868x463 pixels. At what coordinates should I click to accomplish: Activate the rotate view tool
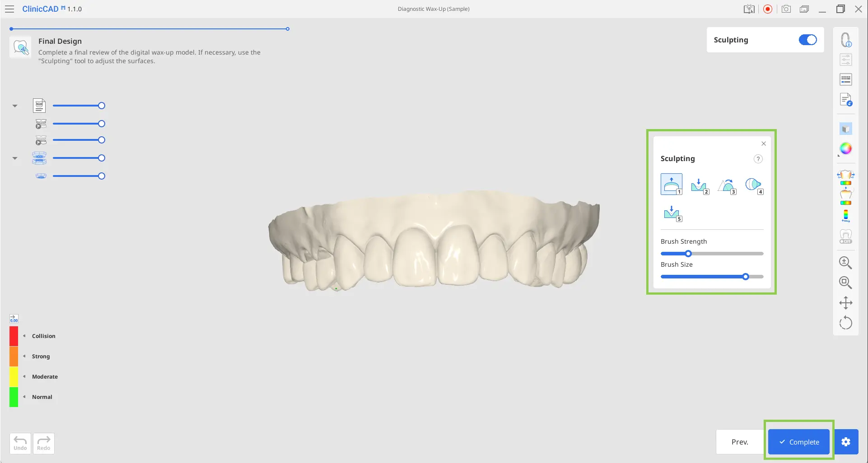click(846, 323)
